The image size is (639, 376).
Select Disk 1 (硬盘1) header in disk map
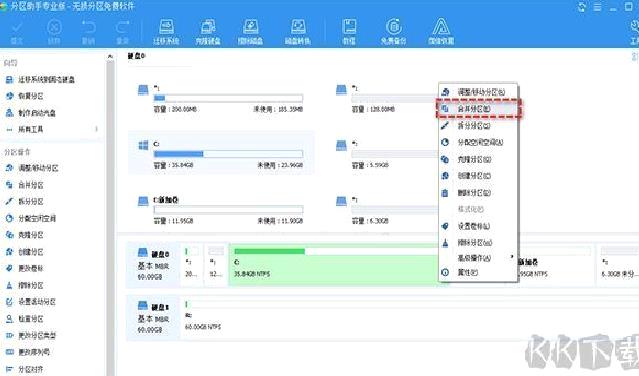click(153, 318)
